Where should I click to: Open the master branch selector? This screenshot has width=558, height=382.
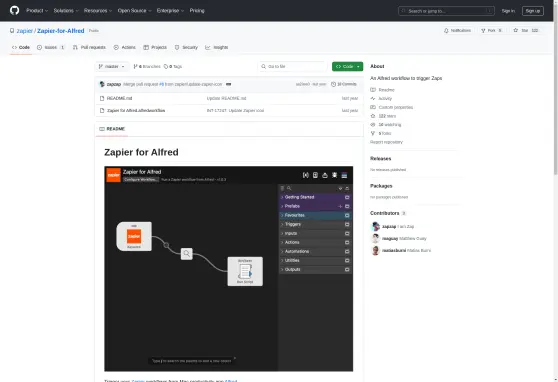111,67
